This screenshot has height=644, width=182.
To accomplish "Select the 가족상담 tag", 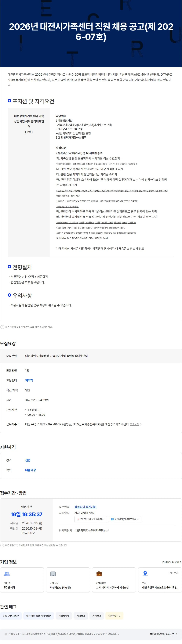I will point(97,616).
